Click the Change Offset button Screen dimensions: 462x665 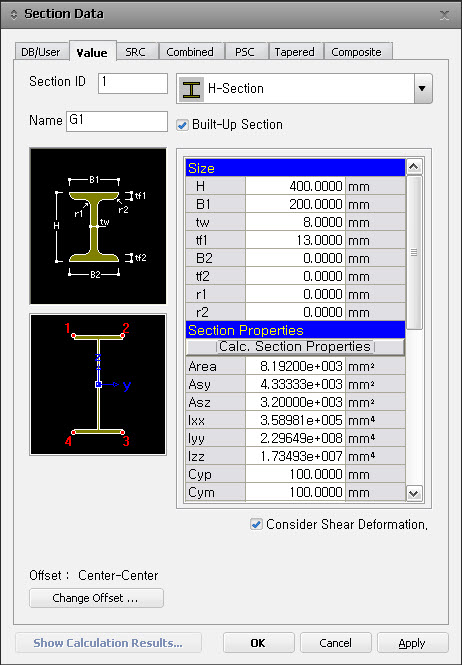[96, 598]
